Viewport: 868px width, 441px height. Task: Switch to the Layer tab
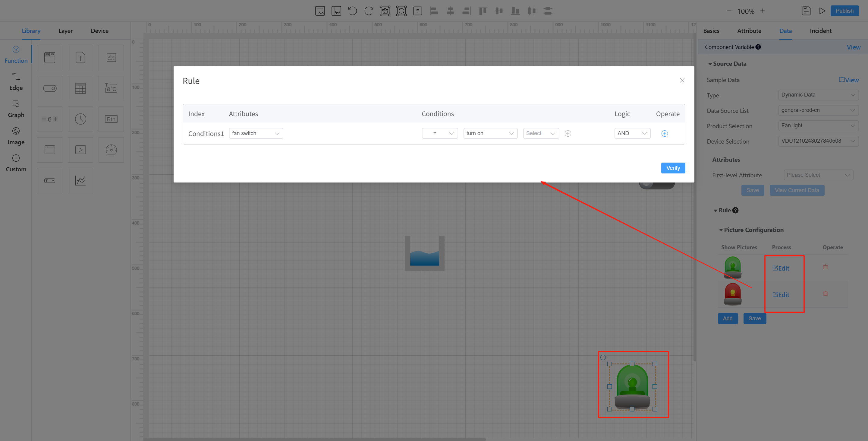pos(65,31)
